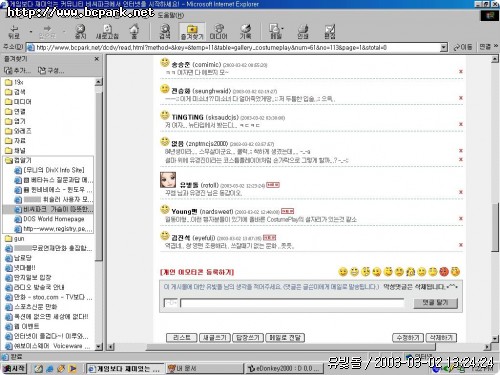
Task: Expand the 미디어 favorites folder
Action: point(18,102)
